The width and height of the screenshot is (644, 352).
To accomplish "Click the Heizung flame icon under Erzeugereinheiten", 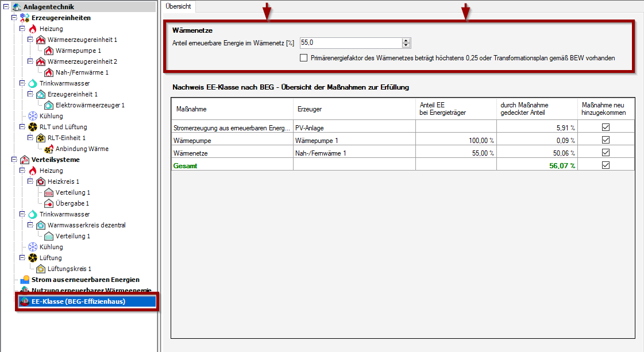I will (33, 29).
